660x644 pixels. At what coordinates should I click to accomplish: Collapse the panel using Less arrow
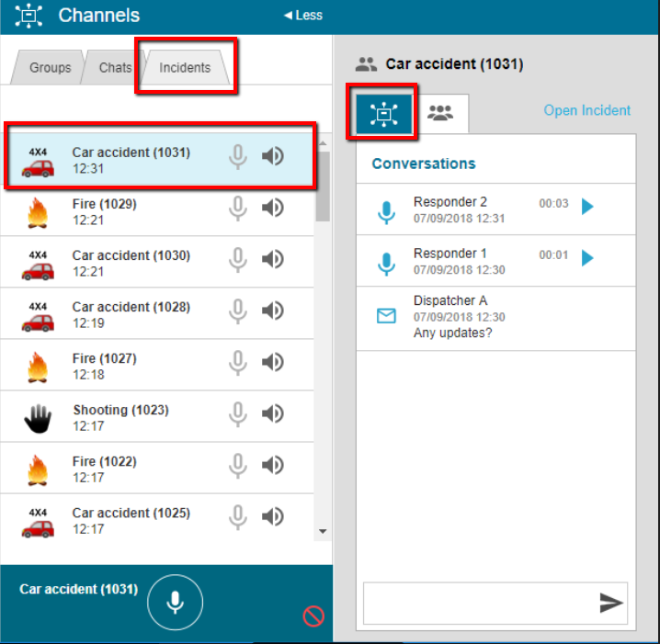(302, 16)
